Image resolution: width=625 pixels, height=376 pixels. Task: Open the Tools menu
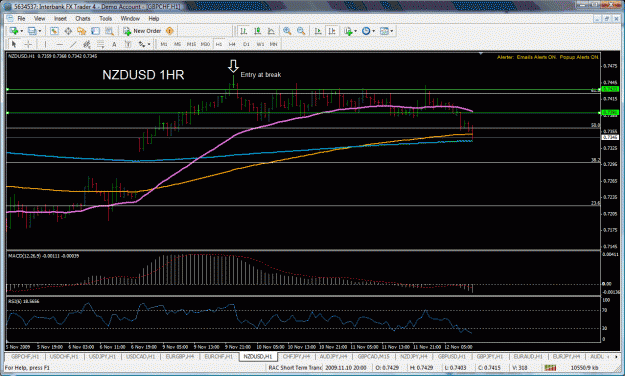pos(106,18)
